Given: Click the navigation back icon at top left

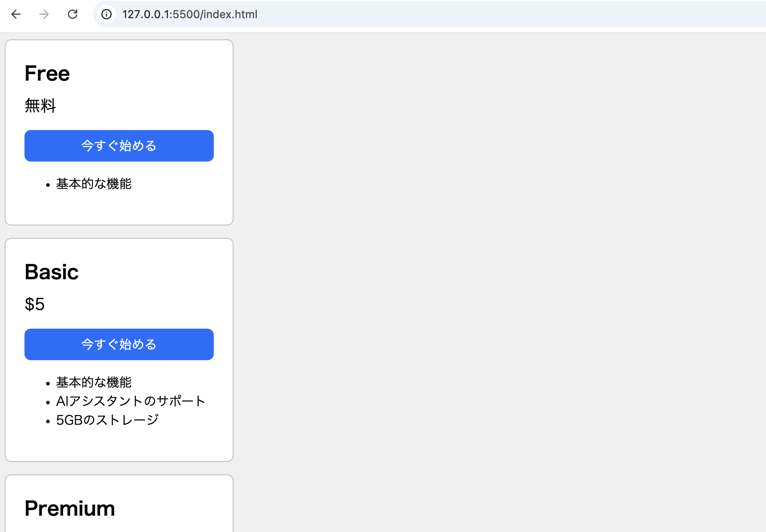Looking at the screenshot, I should point(16,14).
